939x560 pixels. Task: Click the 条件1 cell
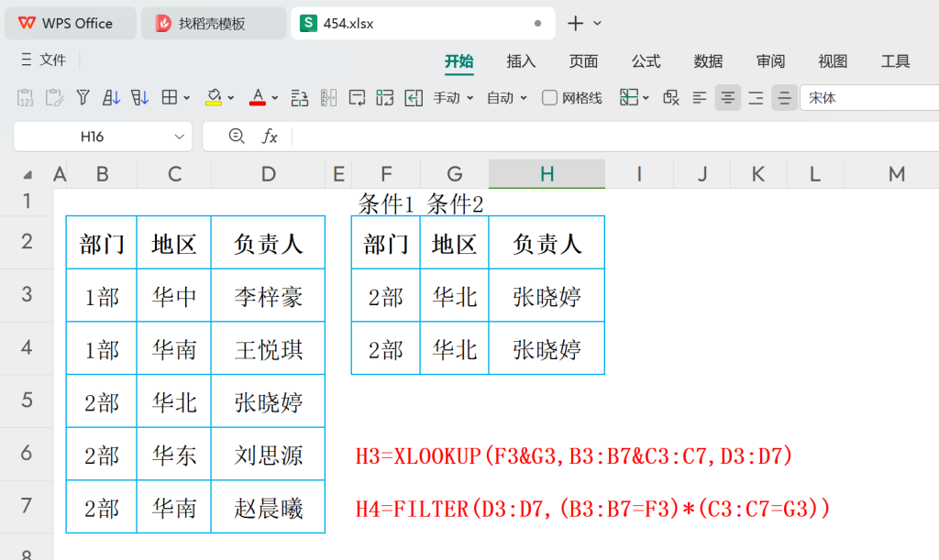(386, 203)
